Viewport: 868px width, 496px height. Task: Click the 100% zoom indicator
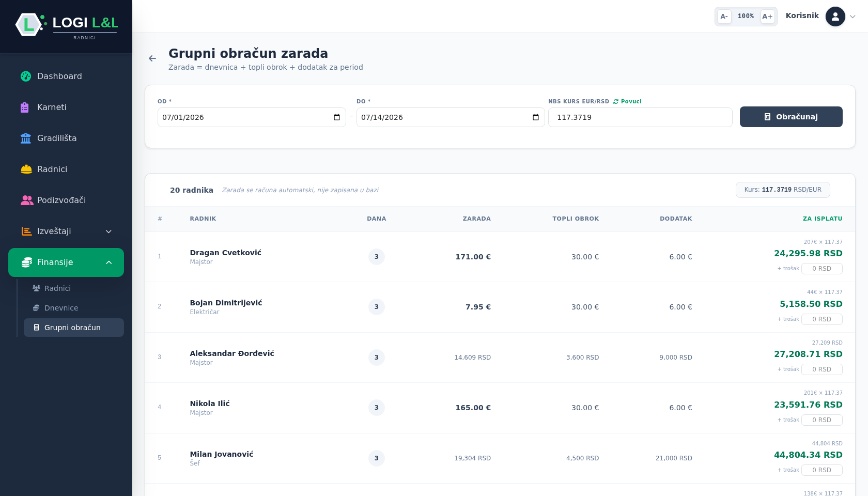pyautogui.click(x=746, y=17)
